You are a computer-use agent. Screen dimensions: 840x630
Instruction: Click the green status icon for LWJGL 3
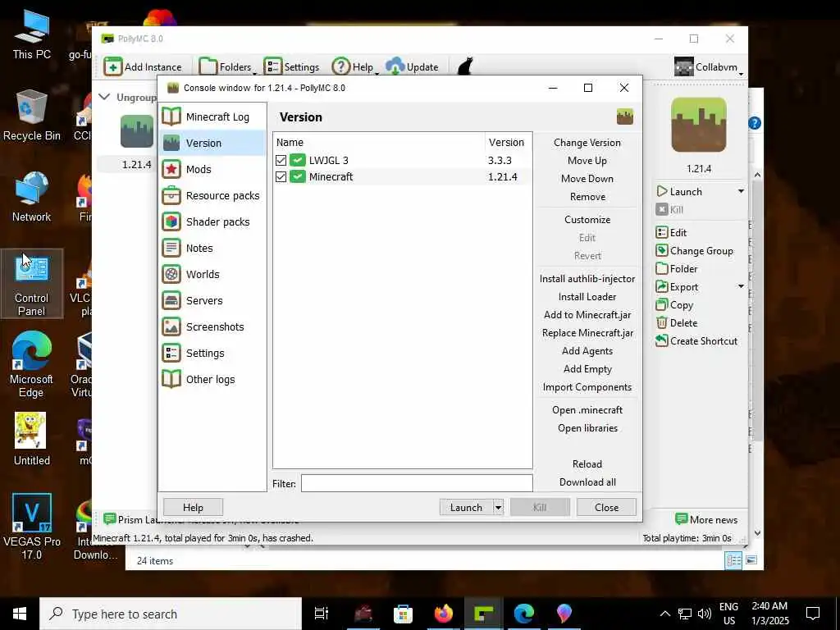point(297,160)
